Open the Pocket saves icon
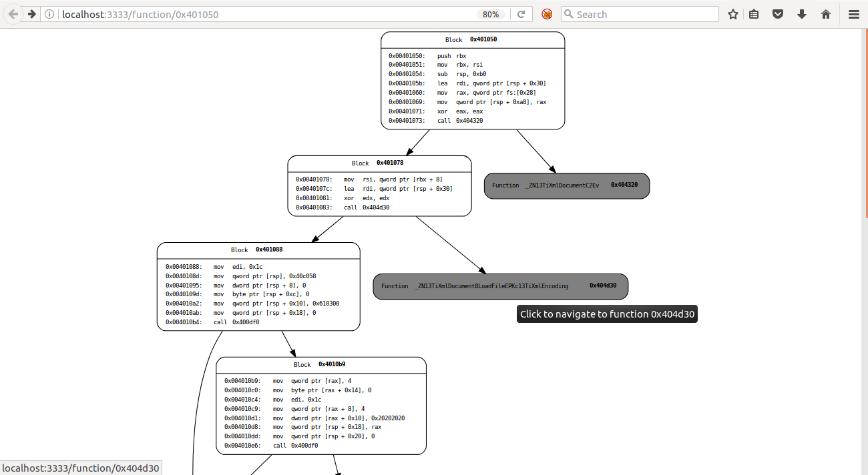This screenshot has height=475, width=868. [777, 14]
